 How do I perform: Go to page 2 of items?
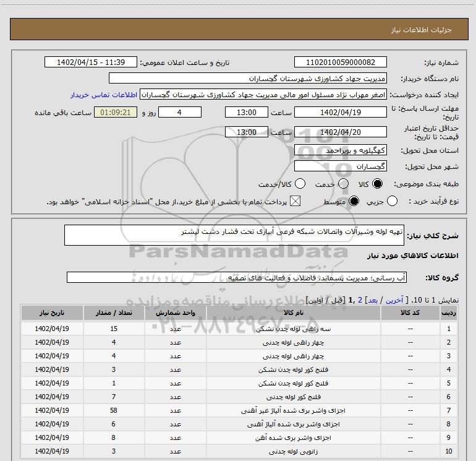pyautogui.click(x=360, y=299)
